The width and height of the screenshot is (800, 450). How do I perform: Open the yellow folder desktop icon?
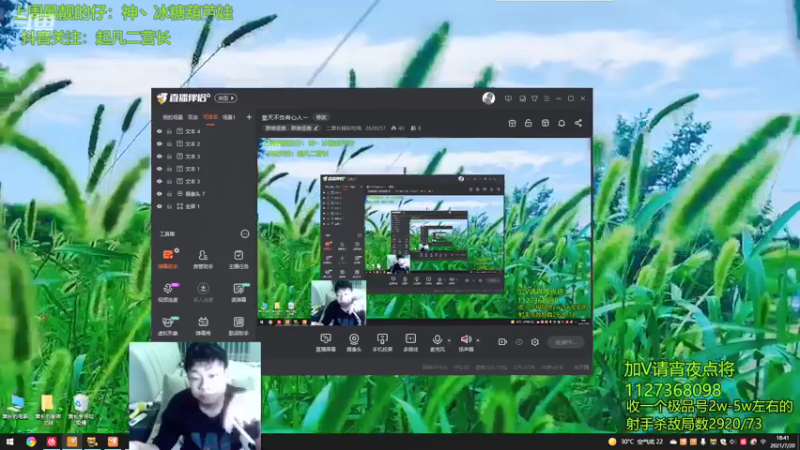coord(47,410)
